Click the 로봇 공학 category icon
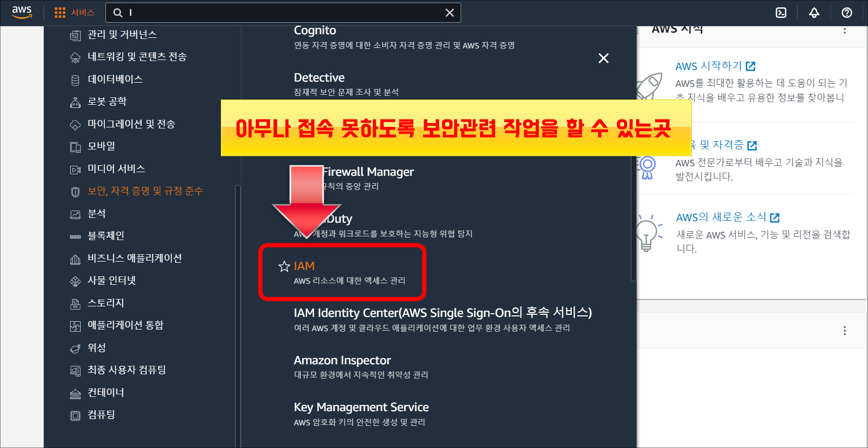Image resolution: width=868 pixels, height=448 pixels. pyautogui.click(x=75, y=102)
